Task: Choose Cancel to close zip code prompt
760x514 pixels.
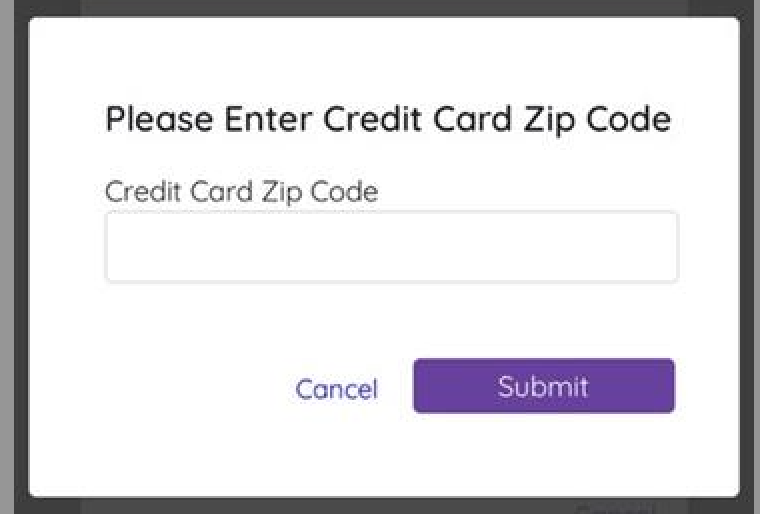Action: coord(336,388)
